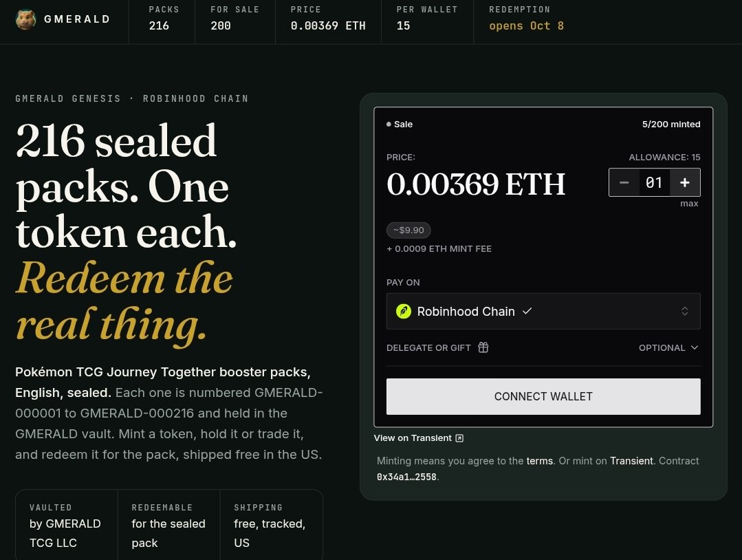Open the terms link
This screenshot has height=560, width=742.
(539, 461)
